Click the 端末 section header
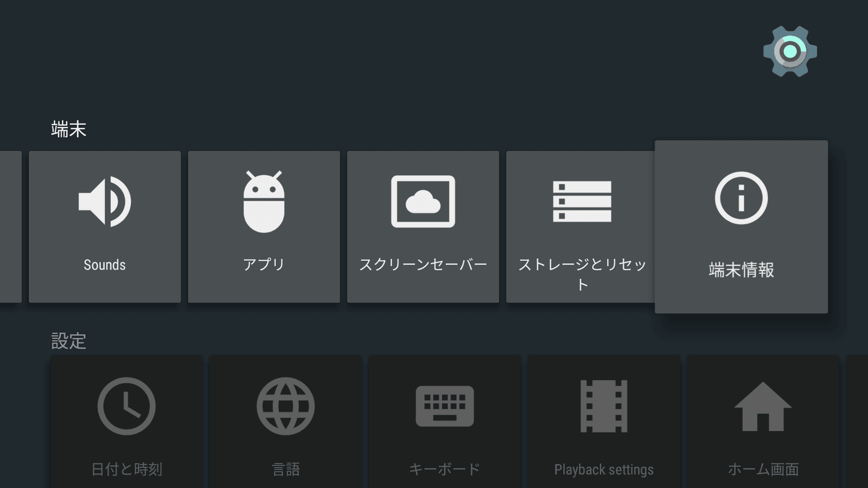The width and height of the screenshot is (868, 488). tap(68, 129)
